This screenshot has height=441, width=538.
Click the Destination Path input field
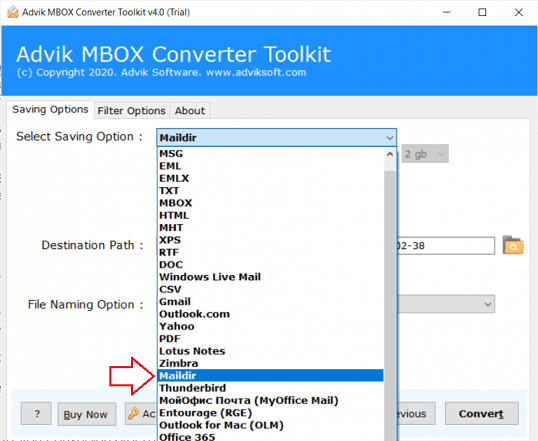click(x=446, y=245)
